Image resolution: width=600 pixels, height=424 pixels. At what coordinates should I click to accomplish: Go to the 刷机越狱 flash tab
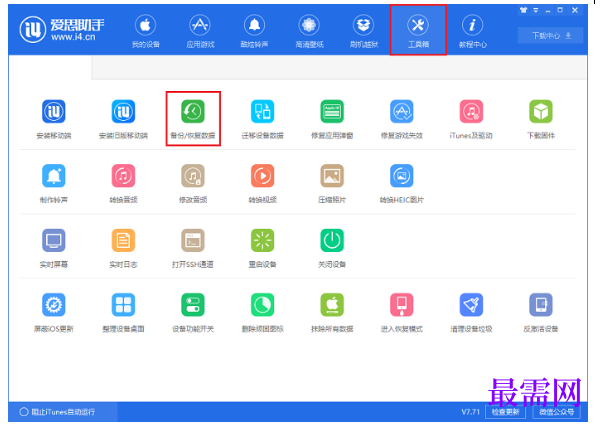point(364,31)
